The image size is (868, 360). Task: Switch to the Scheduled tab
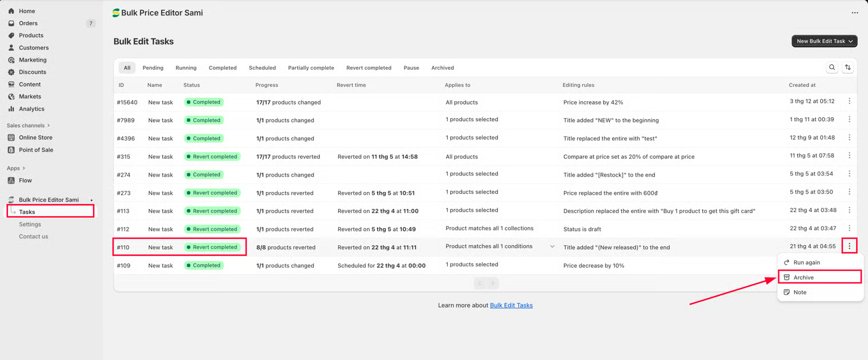[262, 68]
